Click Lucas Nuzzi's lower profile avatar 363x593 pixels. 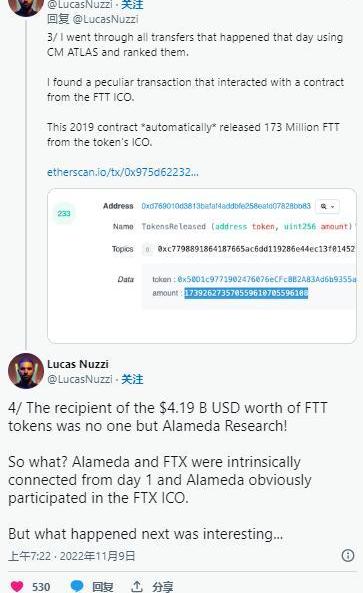26,371
